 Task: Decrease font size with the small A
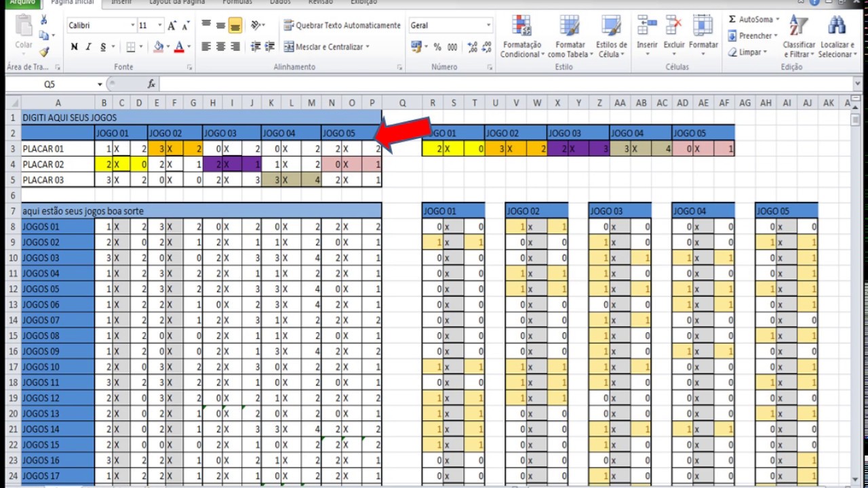pyautogui.click(x=186, y=26)
